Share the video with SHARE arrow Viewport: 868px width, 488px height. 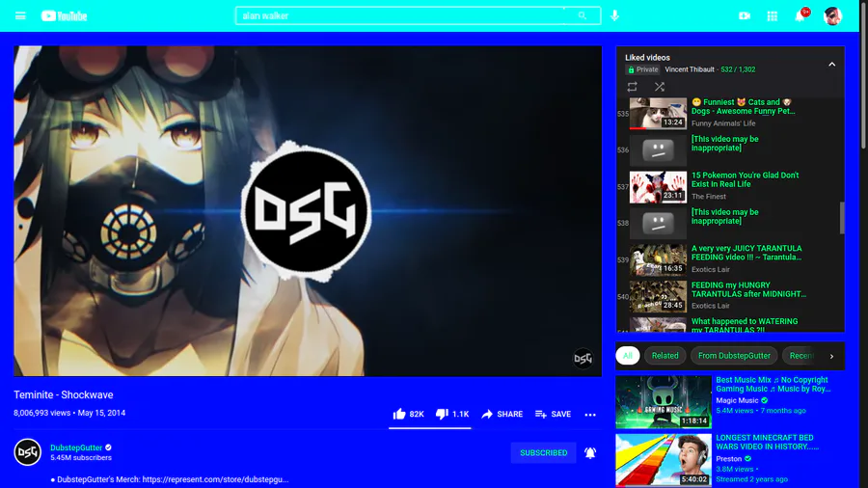coord(502,414)
